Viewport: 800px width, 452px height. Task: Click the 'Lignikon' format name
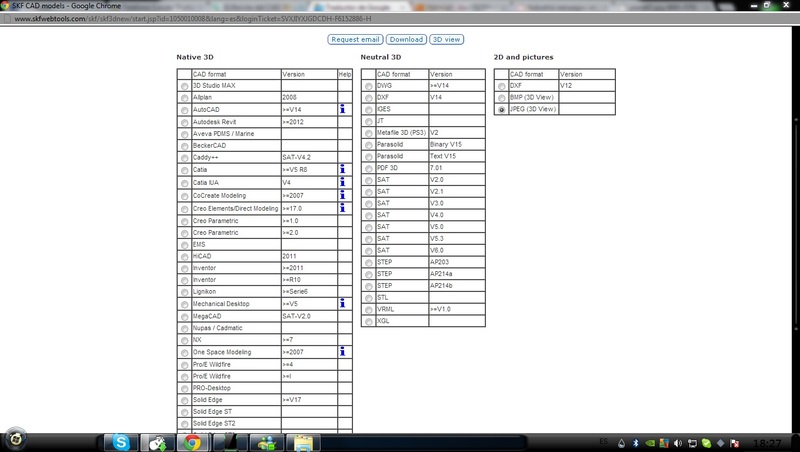click(x=204, y=291)
